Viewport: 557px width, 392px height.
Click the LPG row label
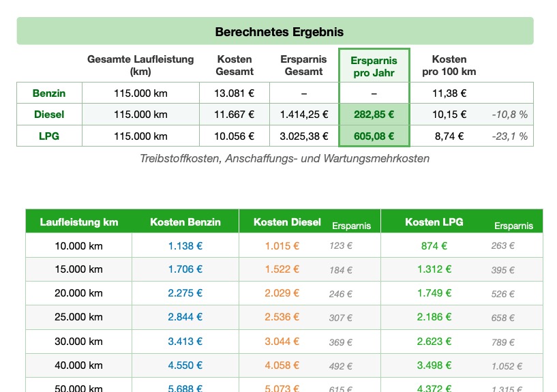tap(49, 136)
